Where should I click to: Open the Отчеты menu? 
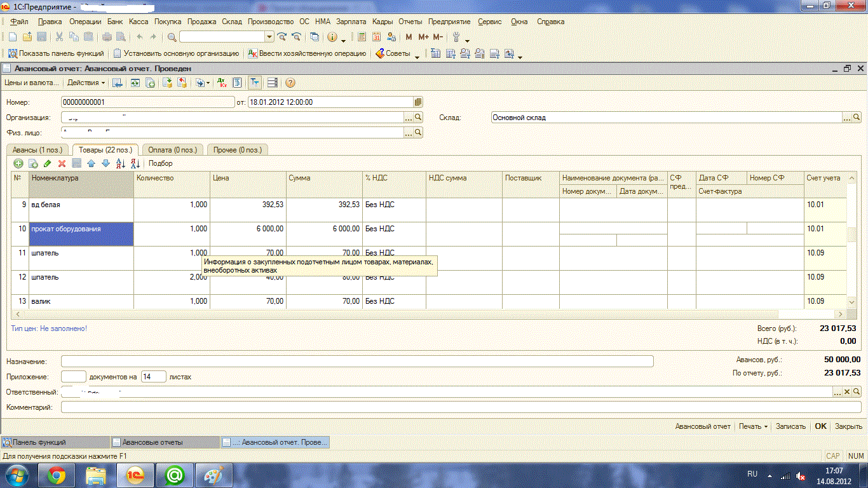410,22
